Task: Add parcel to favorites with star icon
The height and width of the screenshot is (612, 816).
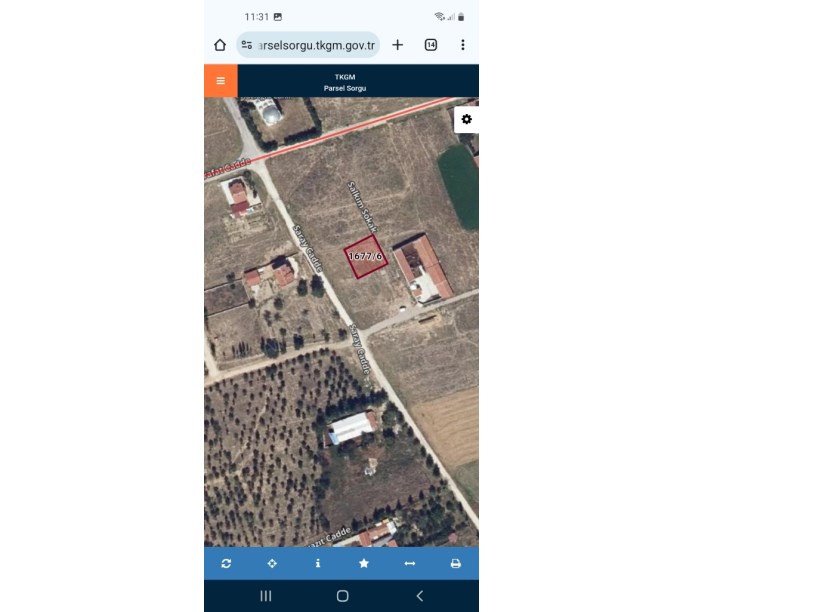Action: 364,564
